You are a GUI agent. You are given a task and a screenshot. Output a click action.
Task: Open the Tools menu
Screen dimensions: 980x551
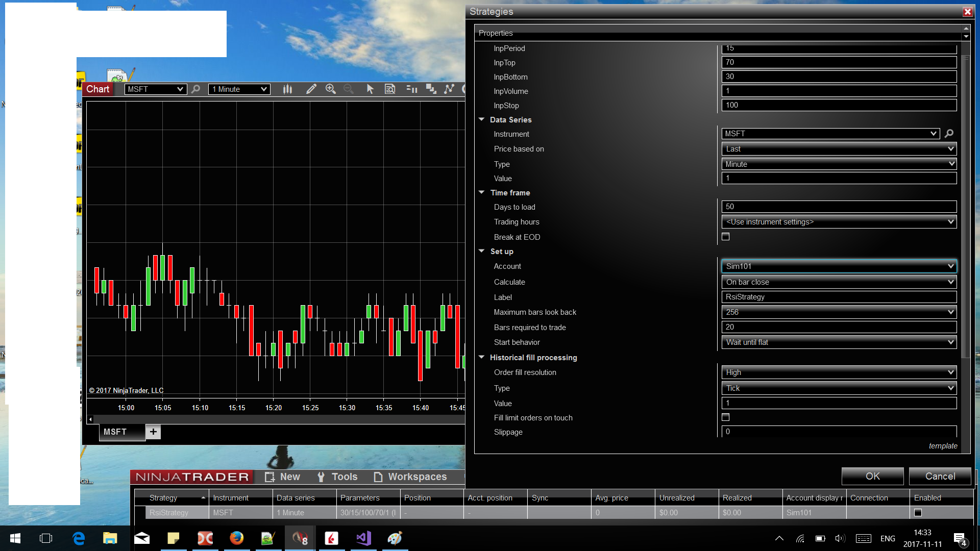(x=337, y=477)
